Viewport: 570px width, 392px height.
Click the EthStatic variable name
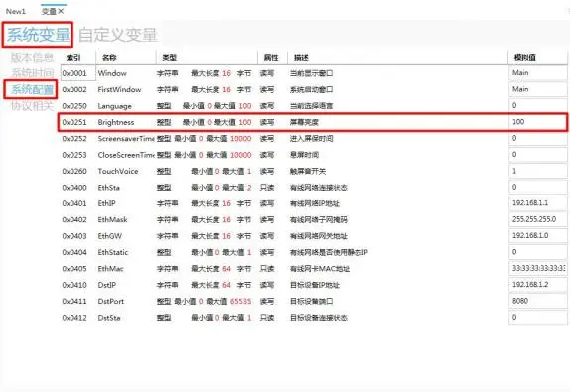click(x=113, y=252)
